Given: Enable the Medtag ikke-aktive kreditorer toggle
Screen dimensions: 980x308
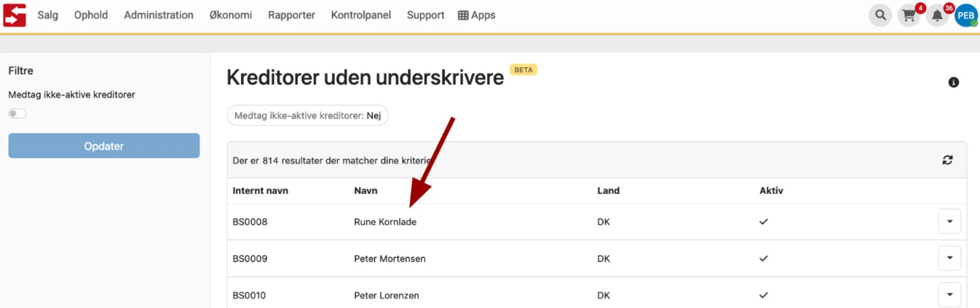Looking at the screenshot, I should click(17, 113).
